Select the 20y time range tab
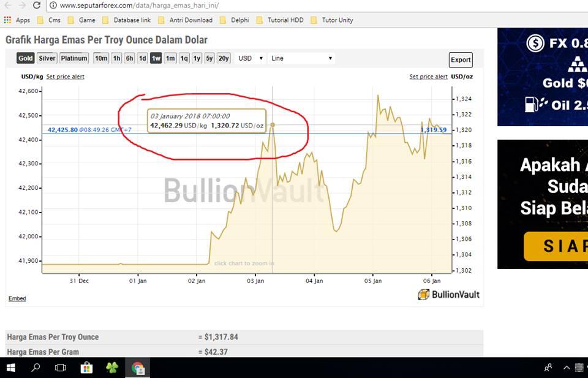 224,58
